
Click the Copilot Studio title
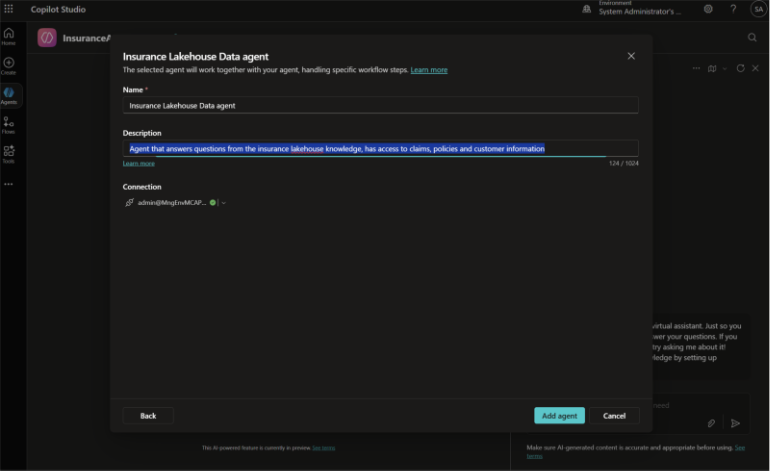coord(58,9)
